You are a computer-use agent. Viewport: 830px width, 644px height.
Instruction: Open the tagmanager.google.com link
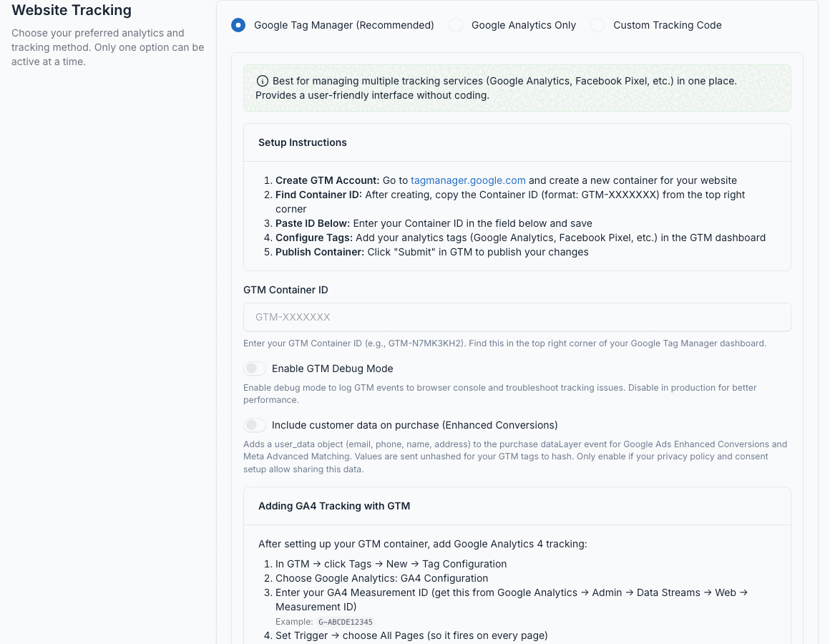pyautogui.click(x=468, y=180)
